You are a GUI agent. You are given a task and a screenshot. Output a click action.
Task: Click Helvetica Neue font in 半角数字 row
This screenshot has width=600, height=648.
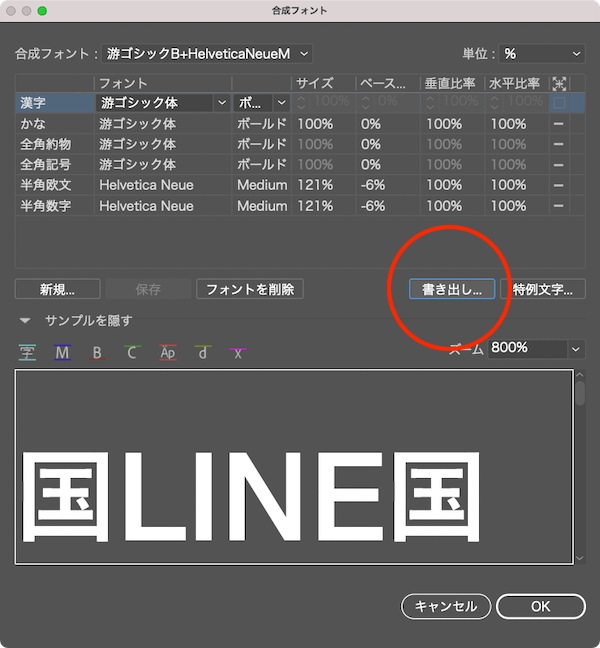(x=146, y=206)
